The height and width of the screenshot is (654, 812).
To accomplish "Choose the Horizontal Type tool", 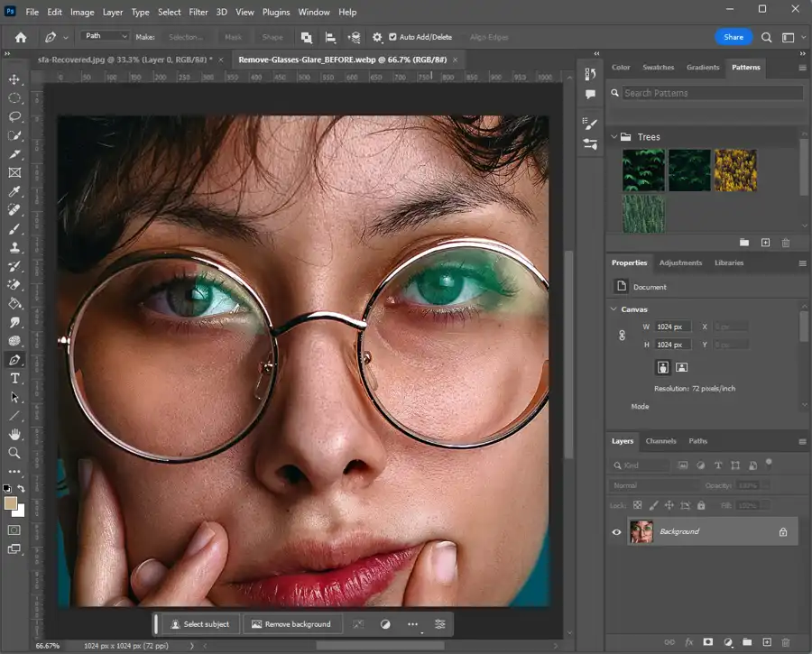I will click(14, 378).
